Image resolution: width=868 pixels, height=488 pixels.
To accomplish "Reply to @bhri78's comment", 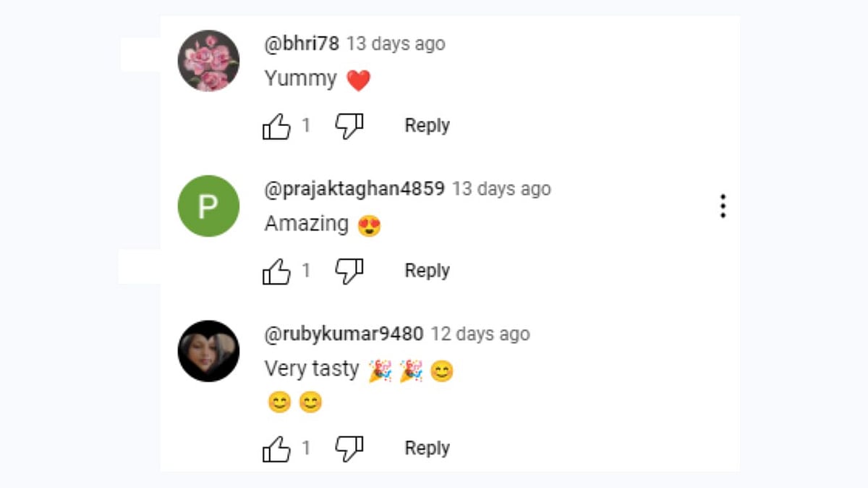I will pyautogui.click(x=427, y=126).
